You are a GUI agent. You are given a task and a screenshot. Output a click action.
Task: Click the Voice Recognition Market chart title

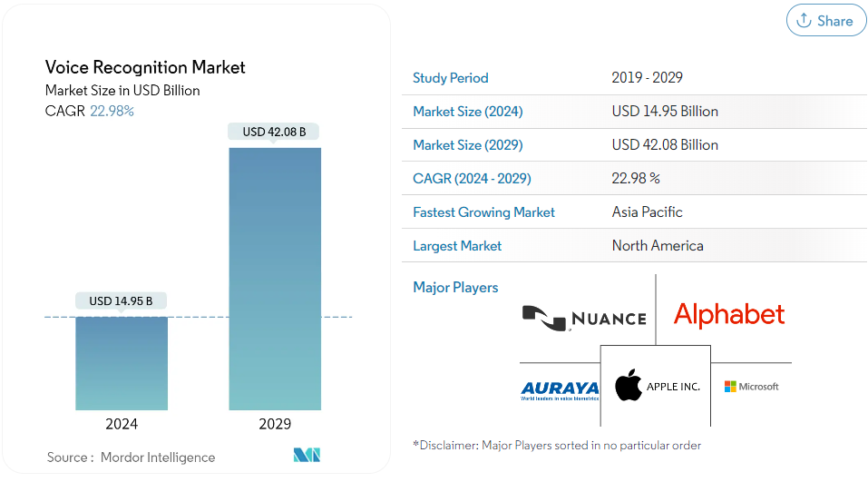pos(145,67)
